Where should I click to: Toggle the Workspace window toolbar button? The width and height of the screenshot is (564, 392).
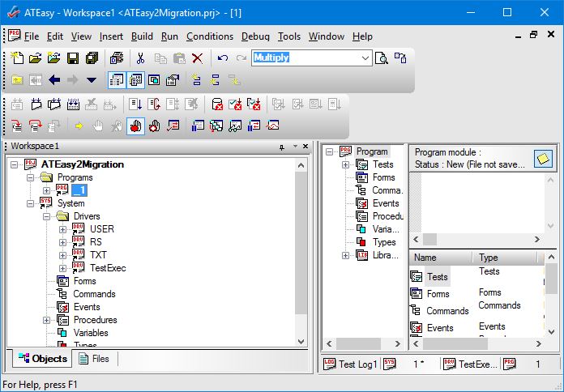(x=117, y=80)
